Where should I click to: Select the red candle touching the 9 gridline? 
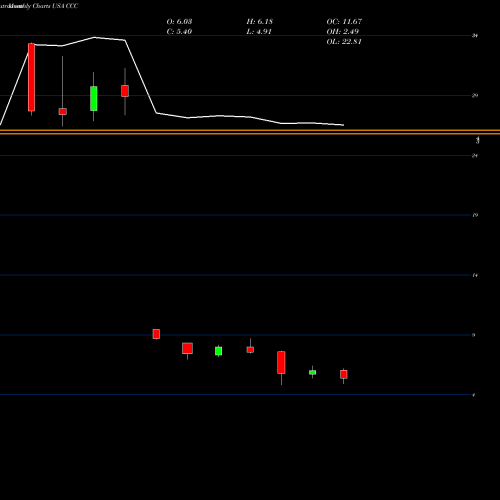(x=156, y=334)
